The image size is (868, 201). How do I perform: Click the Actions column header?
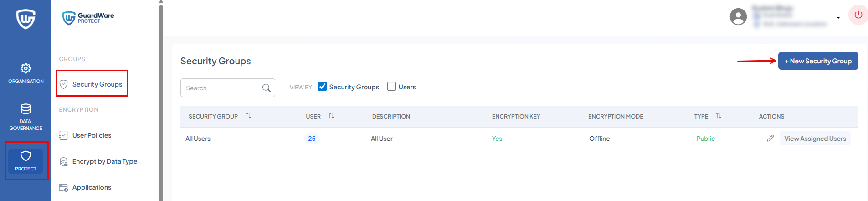771,117
